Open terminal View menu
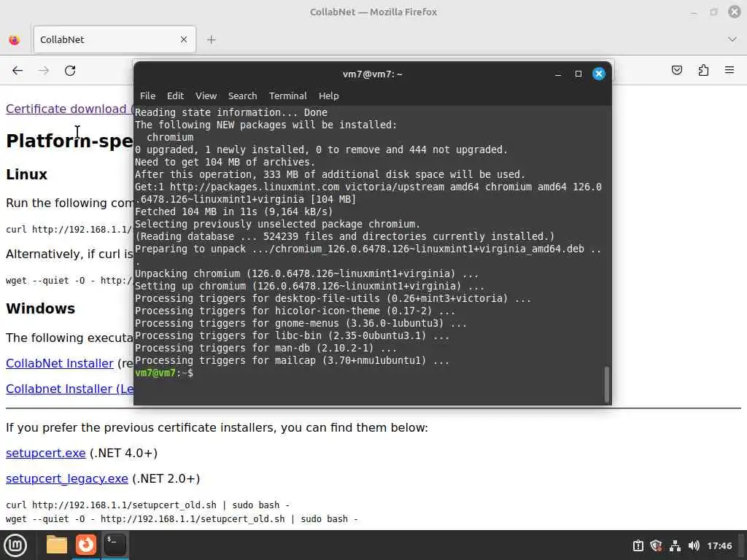The image size is (747, 560). pyautogui.click(x=206, y=96)
